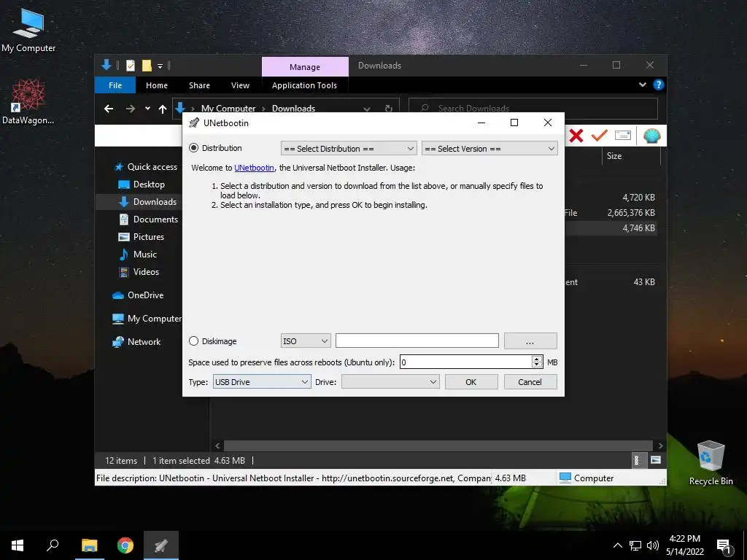Open My Computer desktop icon
Screen dimensions: 747x560
pos(28,29)
